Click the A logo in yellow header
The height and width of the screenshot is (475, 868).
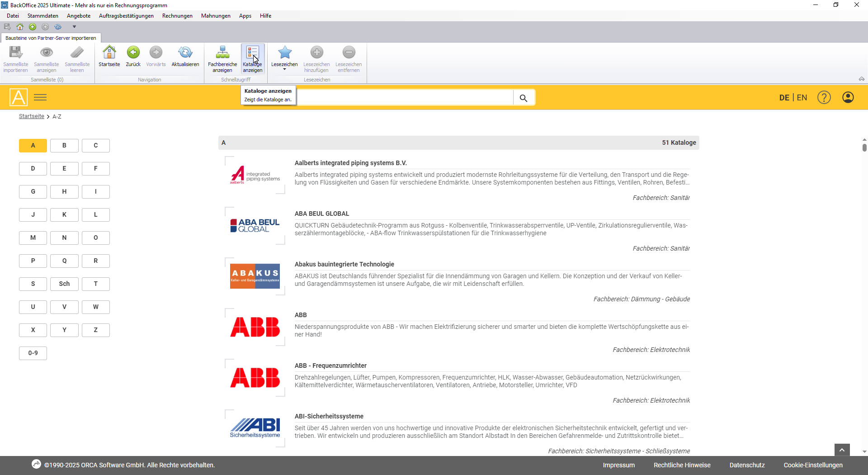pos(19,97)
